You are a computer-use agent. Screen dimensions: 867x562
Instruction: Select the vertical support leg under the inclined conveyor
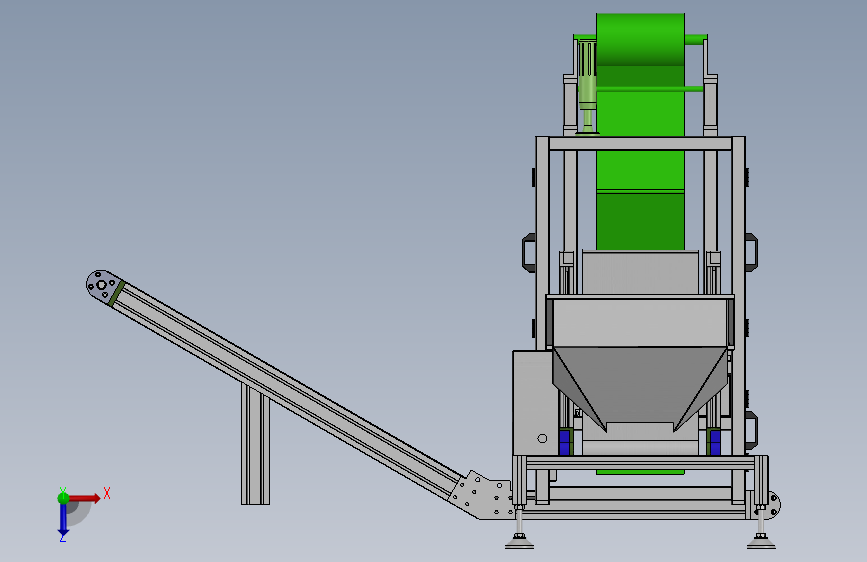pos(255,444)
